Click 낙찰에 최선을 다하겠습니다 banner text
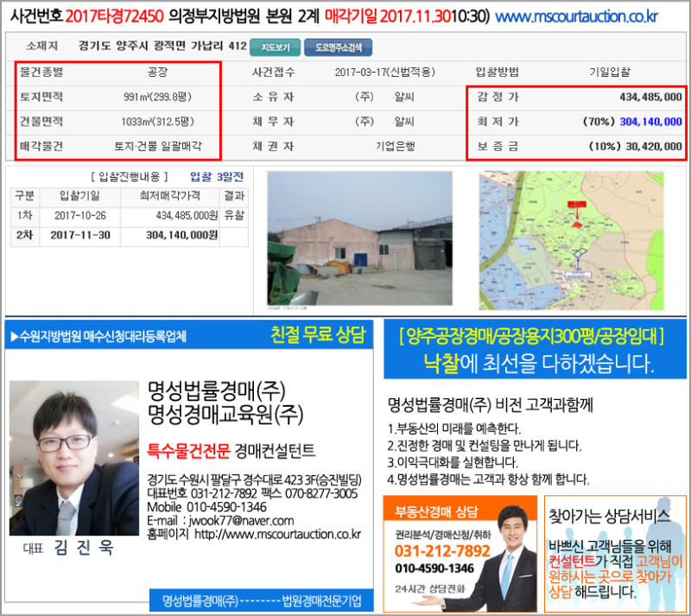691x616 pixels. coord(538,364)
